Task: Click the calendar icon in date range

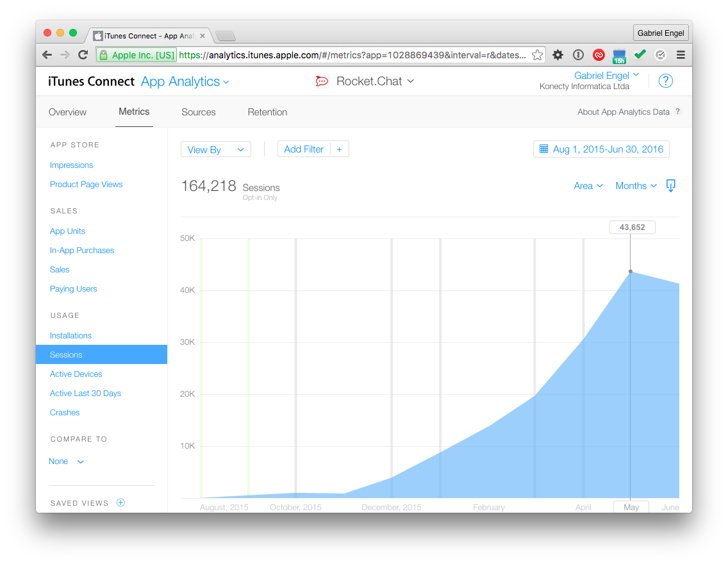Action: point(543,149)
